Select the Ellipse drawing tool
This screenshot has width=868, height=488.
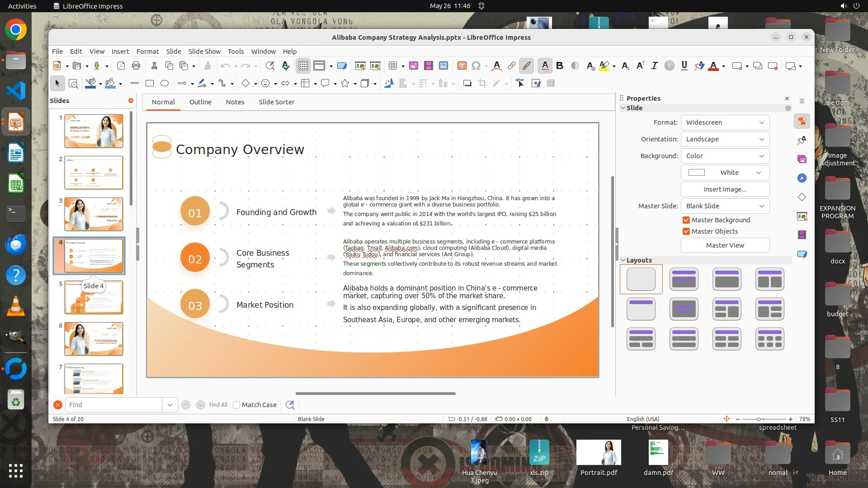(165, 83)
